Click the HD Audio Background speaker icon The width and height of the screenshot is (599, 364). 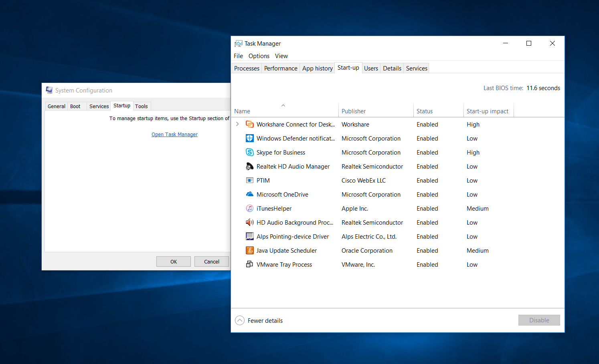point(249,222)
